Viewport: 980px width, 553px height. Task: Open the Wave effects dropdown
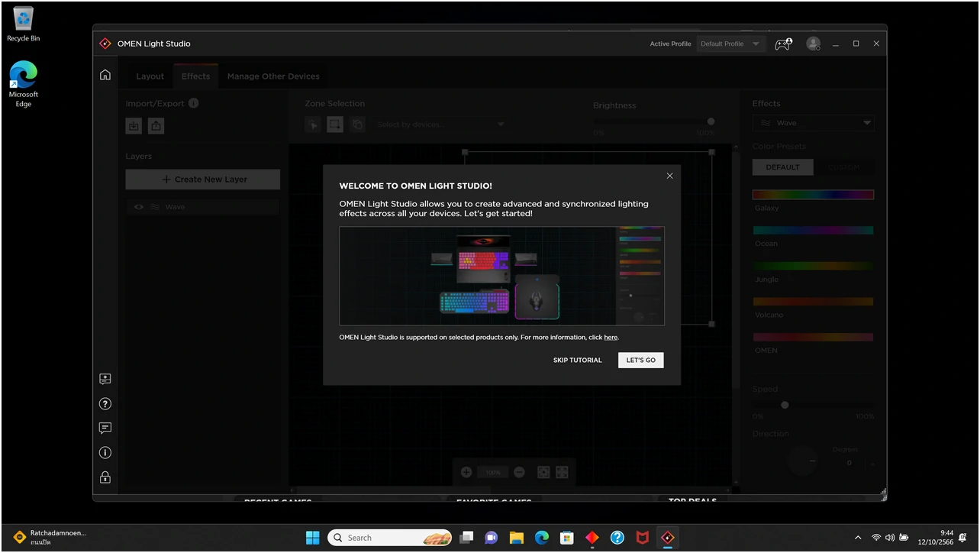814,123
